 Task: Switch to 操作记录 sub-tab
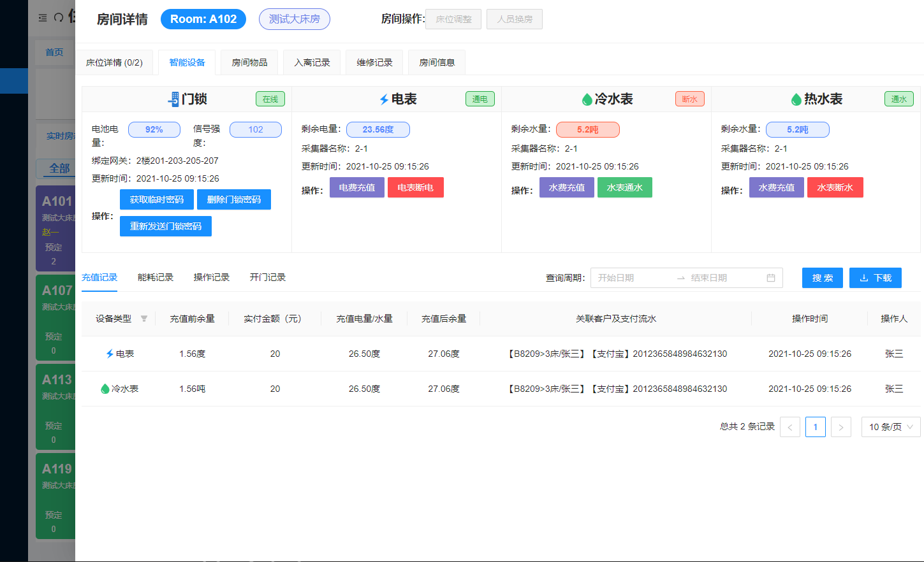pyautogui.click(x=212, y=278)
